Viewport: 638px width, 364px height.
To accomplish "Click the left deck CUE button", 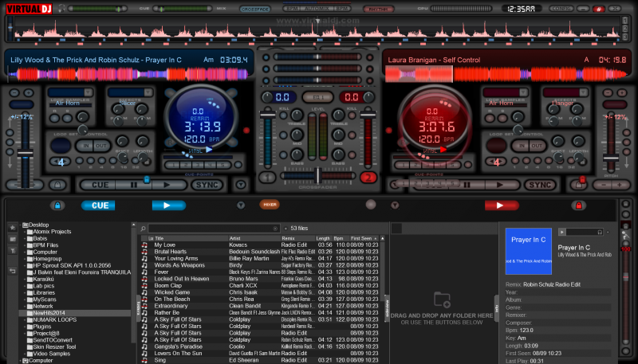I will coord(100,185).
